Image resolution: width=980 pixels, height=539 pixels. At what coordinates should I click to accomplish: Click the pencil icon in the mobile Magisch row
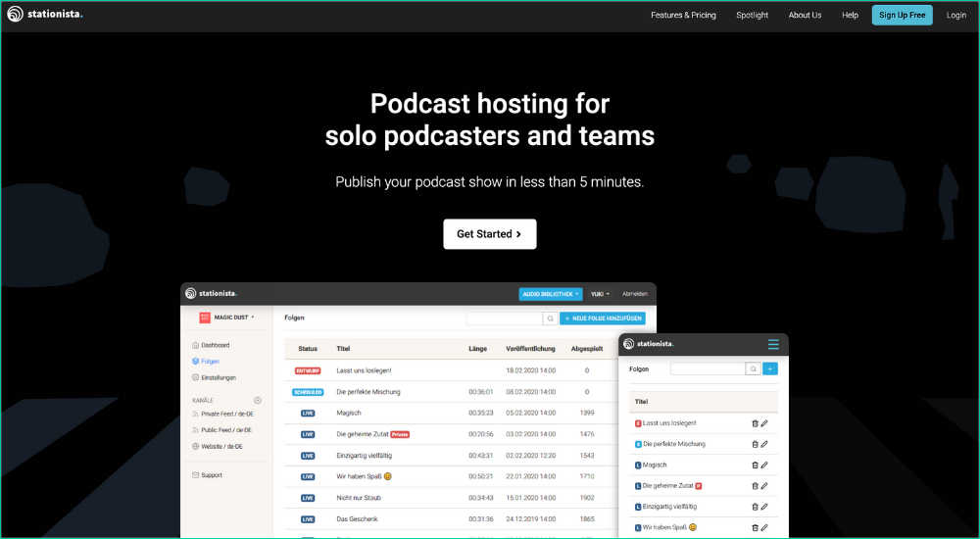pos(764,465)
